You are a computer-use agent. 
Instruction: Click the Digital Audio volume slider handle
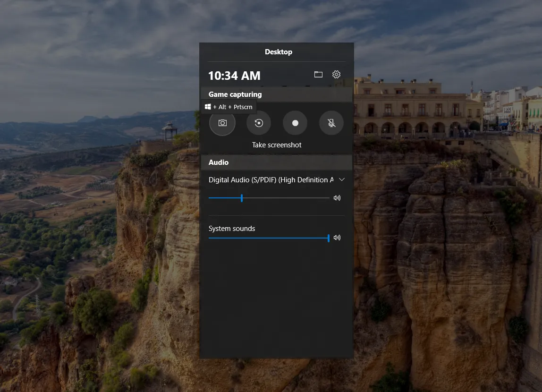coord(242,198)
